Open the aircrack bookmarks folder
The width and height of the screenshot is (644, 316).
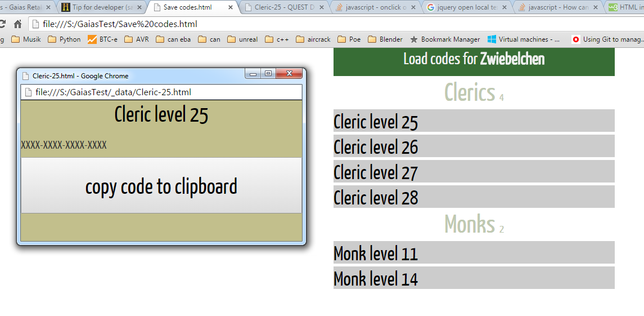(313, 39)
